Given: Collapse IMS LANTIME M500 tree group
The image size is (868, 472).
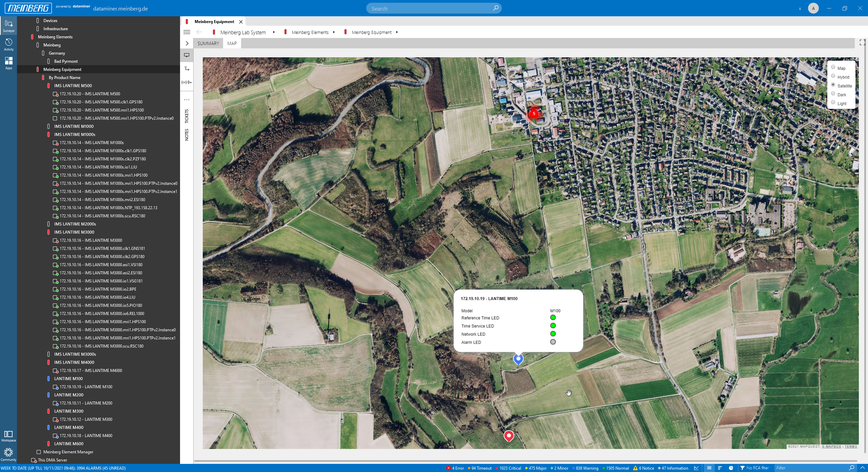Looking at the screenshot, I should (x=73, y=86).
